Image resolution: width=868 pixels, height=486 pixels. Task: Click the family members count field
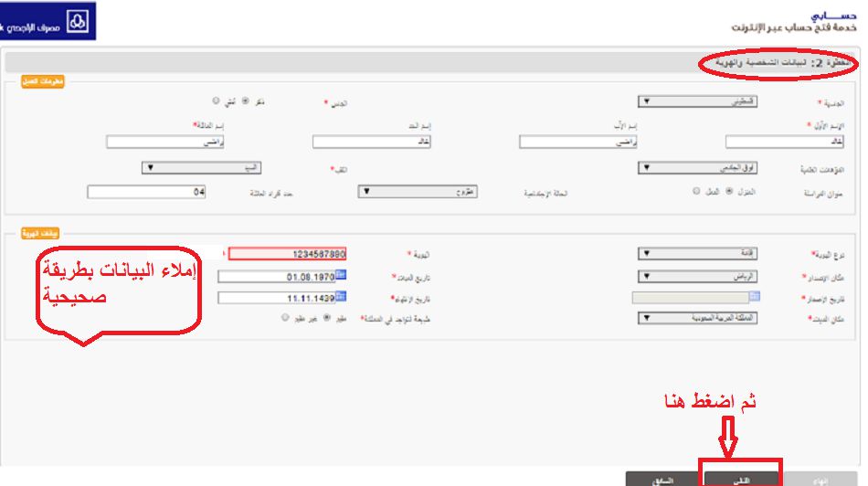147,192
